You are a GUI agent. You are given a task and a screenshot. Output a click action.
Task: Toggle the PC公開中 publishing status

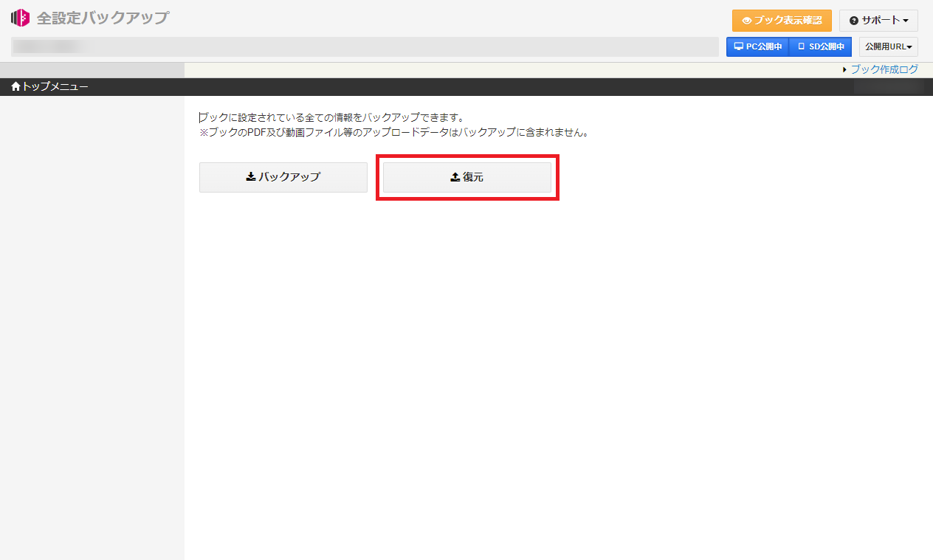coord(757,46)
